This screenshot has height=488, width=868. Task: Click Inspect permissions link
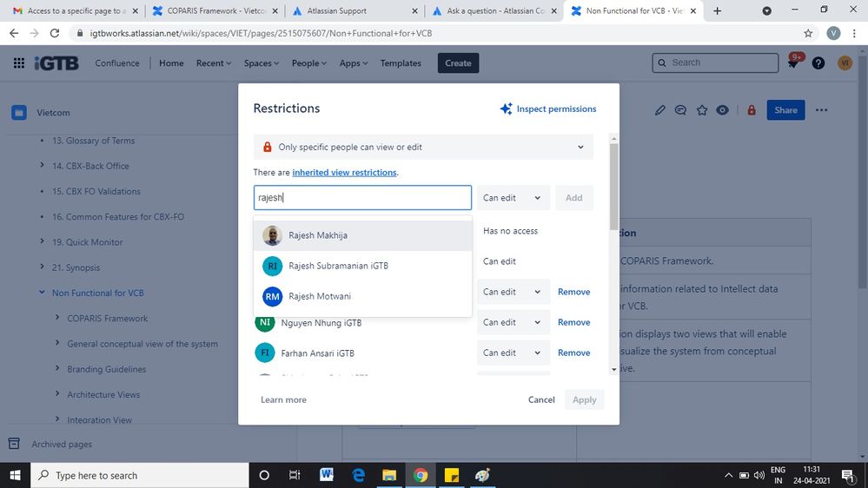(x=556, y=109)
